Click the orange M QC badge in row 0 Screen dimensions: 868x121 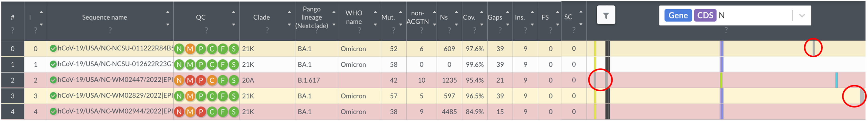pyautogui.click(x=190, y=49)
